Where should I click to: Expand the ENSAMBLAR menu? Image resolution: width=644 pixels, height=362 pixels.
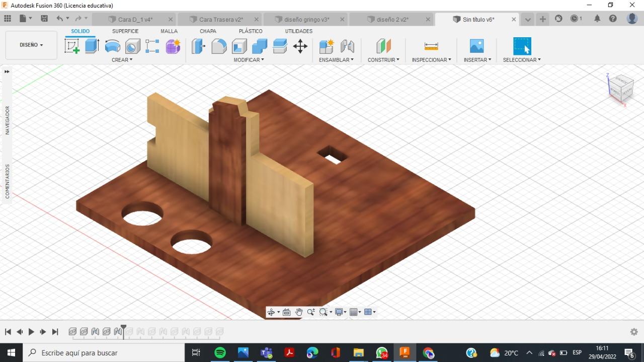point(336,60)
